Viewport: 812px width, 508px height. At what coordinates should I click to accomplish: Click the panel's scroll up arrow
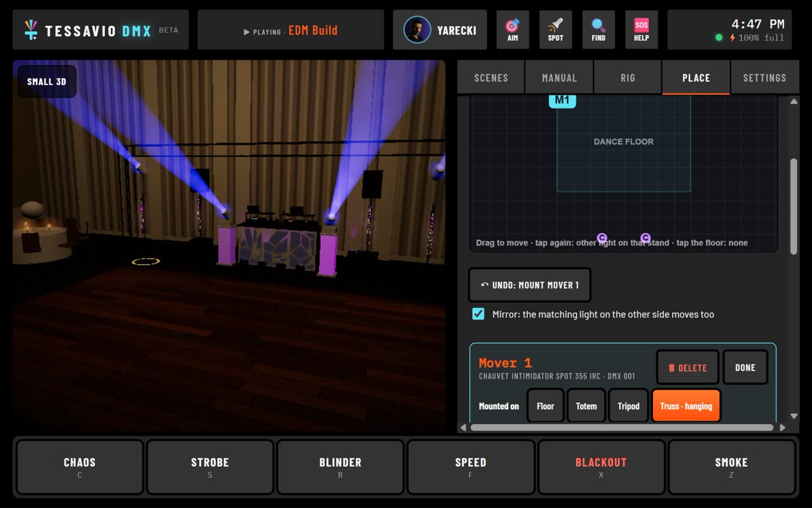tap(794, 102)
